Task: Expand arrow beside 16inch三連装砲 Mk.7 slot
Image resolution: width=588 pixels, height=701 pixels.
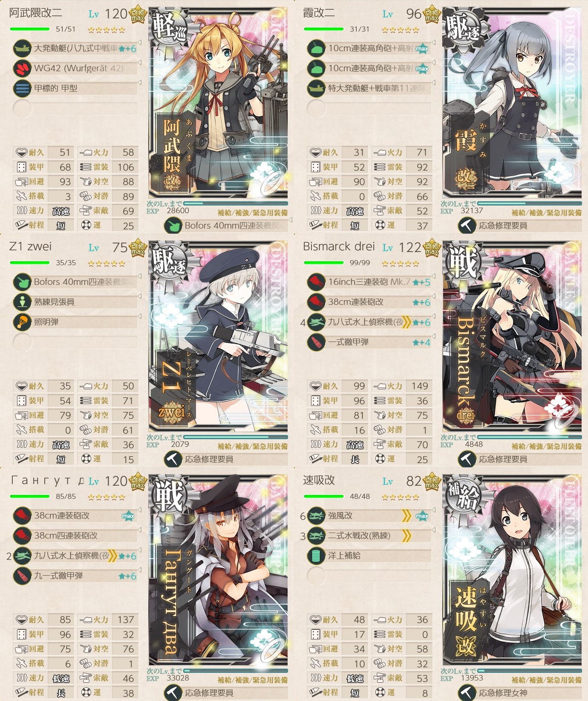Action: [x=434, y=276]
